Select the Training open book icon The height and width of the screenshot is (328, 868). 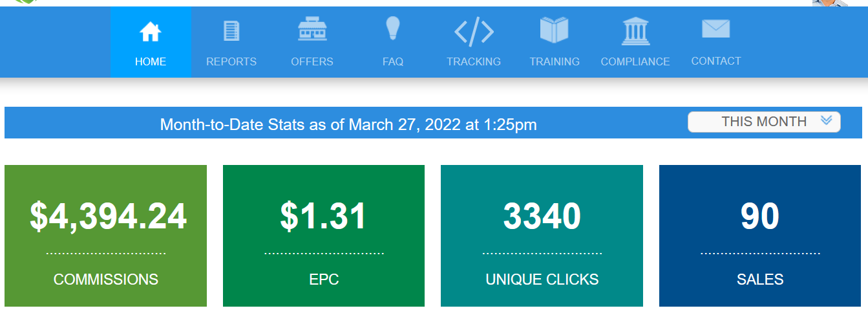[554, 30]
